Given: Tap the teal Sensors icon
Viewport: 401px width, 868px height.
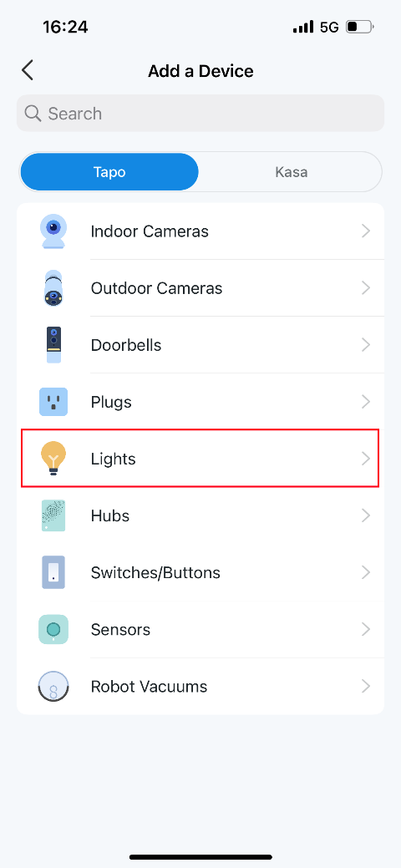Looking at the screenshot, I should [53, 629].
